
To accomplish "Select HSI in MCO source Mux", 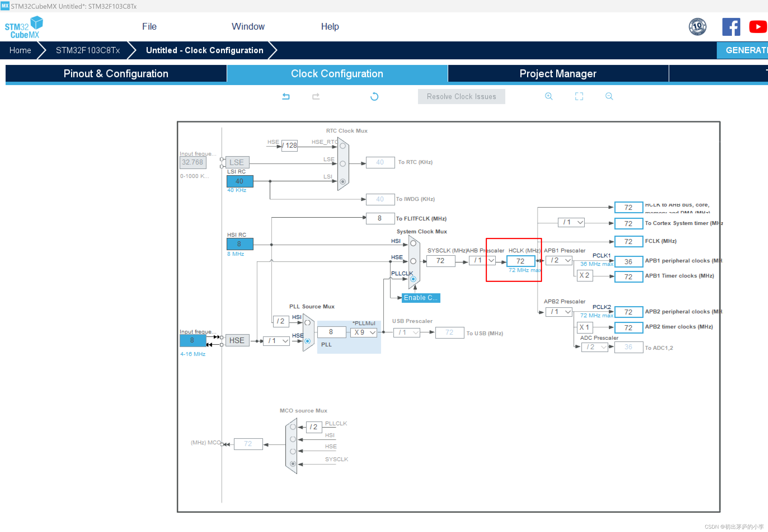I will (293, 439).
